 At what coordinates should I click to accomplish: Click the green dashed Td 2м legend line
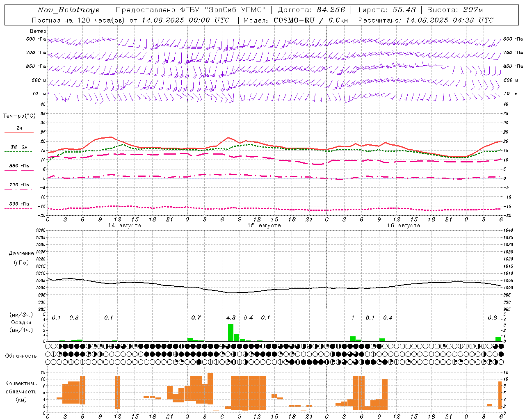18,151
